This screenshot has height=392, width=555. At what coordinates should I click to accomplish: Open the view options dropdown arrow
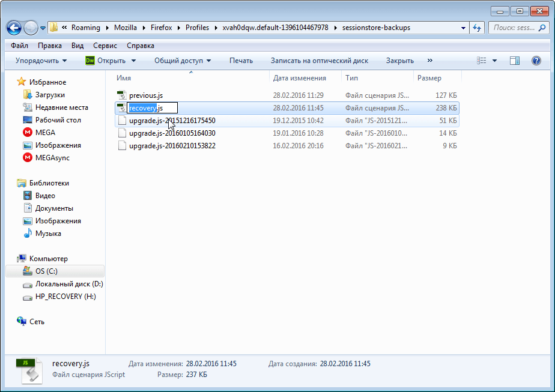[495, 61]
